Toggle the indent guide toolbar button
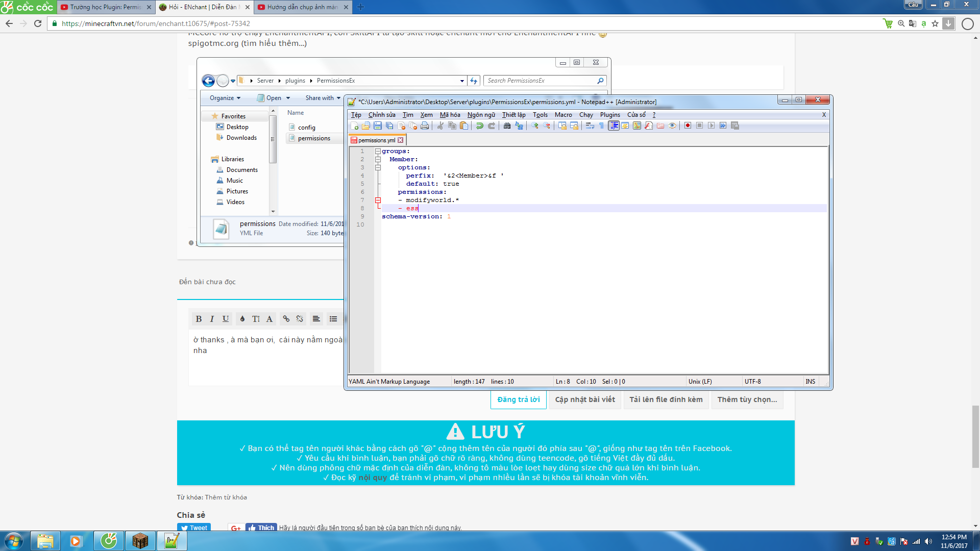The width and height of the screenshot is (980, 551). coord(614,126)
